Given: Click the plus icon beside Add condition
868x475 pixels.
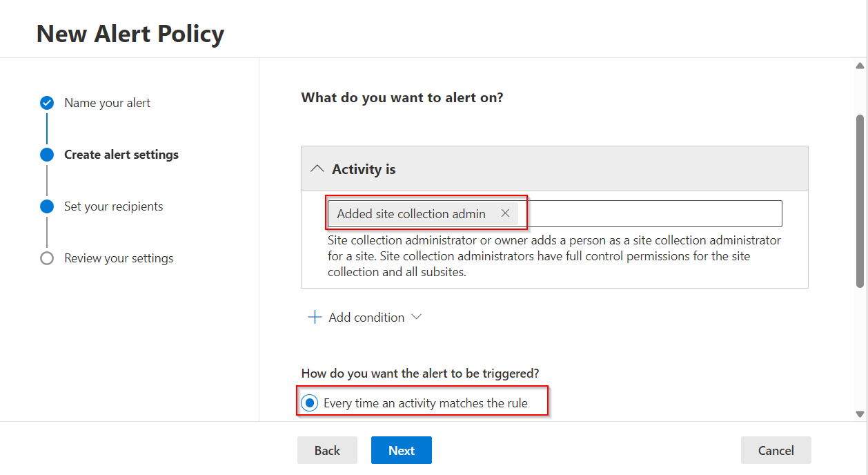Looking at the screenshot, I should click(315, 316).
